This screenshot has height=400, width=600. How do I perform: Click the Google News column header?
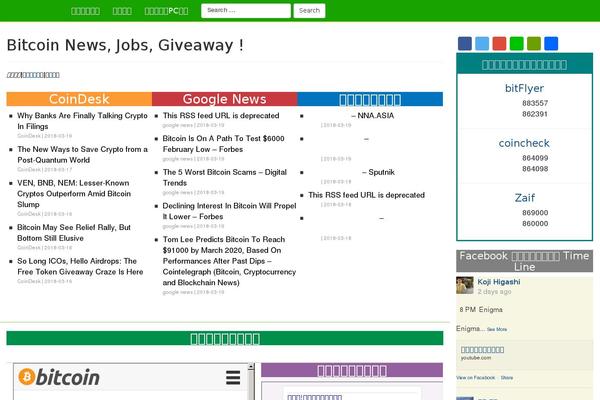(x=225, y=99)
